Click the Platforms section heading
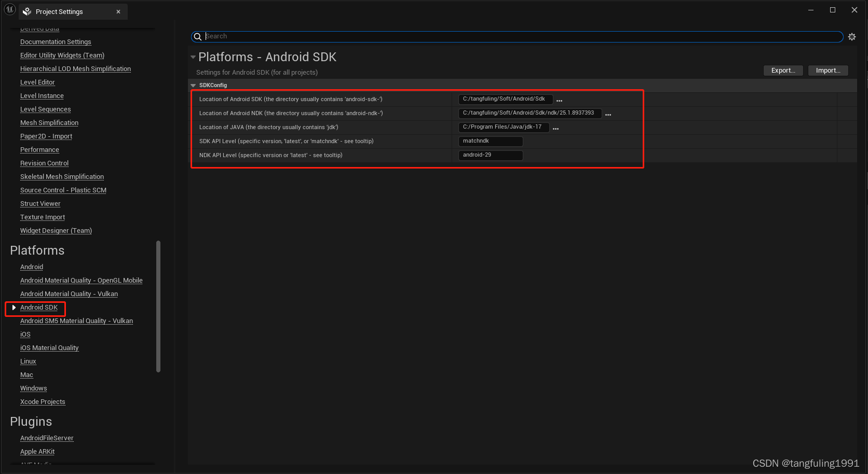Screen dimensions: 868x474 [37, 250]
